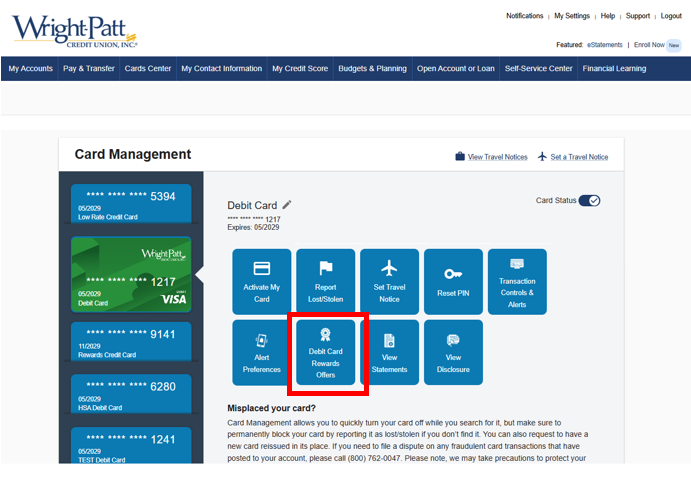Image resolution: width=691 pixels, height=478 pixels.
Task: Open the Cards Center menu
Action: pyautogui.click(x=148, y=68)
